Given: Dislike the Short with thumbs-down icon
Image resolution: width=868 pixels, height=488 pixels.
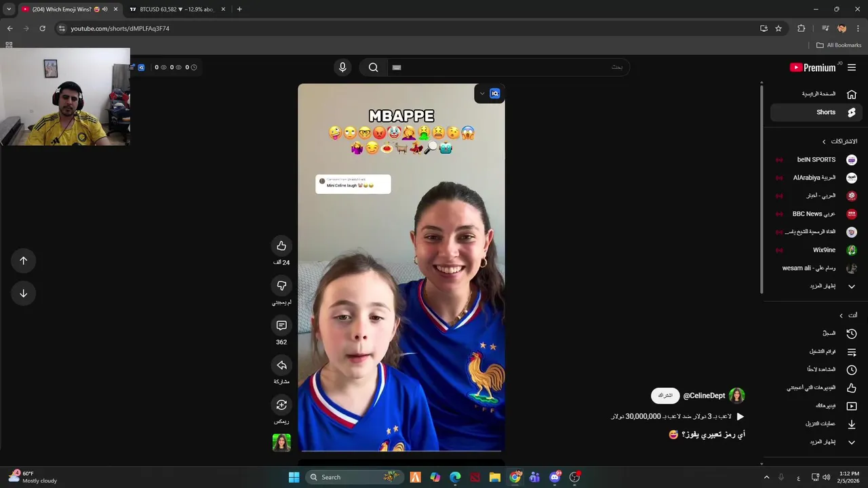Looking at the screenshot, I should click(281, 285).
